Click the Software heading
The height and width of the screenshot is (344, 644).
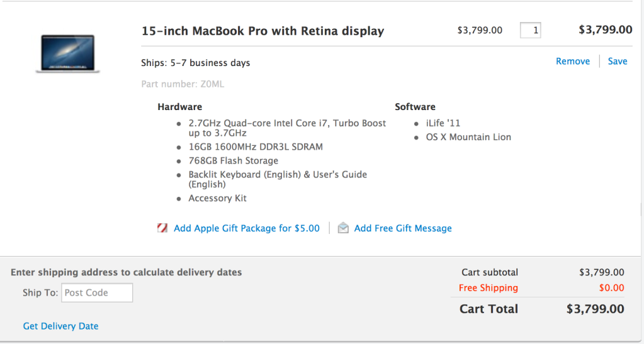[x=415, y=107]
